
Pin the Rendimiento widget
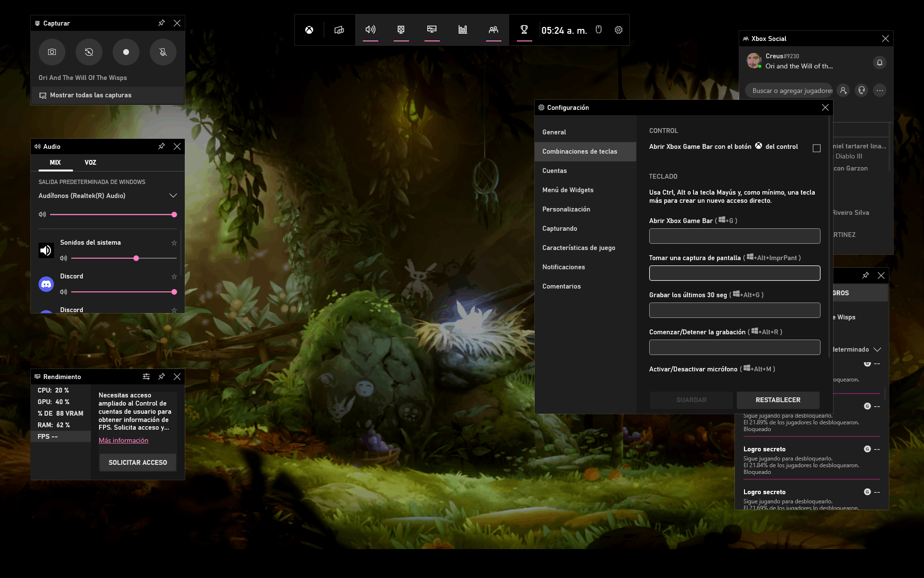point(162,377)
